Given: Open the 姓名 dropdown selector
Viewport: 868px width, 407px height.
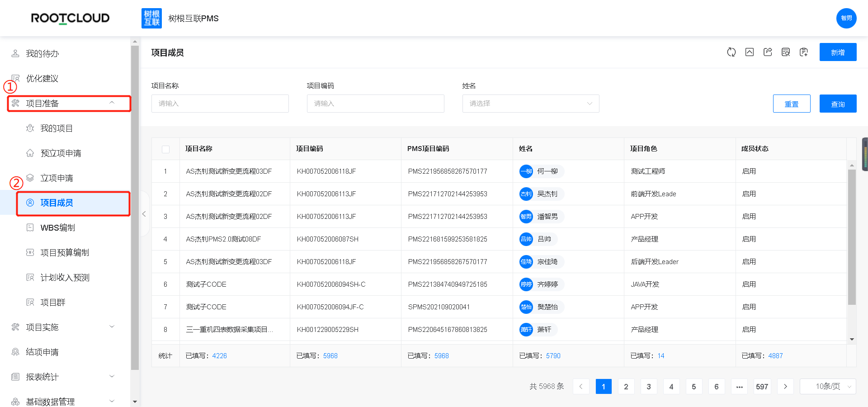Looking at the screenshot, I should [x=531, y=104].
